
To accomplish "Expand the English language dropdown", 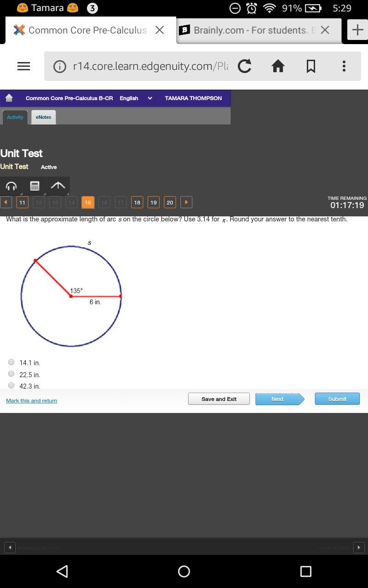I will click(x=136, y=98).
